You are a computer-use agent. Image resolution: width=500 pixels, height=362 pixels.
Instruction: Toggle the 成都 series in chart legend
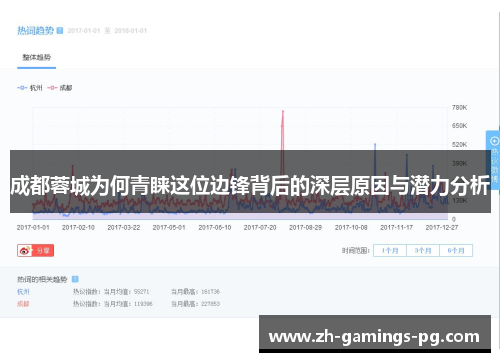pos(60,88)
